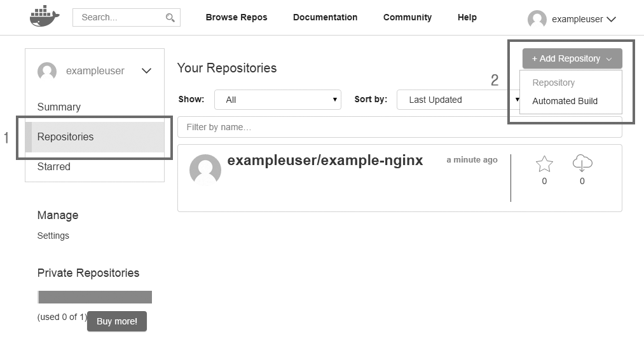Open Browse Repos in the navigation

pos(236,17)
